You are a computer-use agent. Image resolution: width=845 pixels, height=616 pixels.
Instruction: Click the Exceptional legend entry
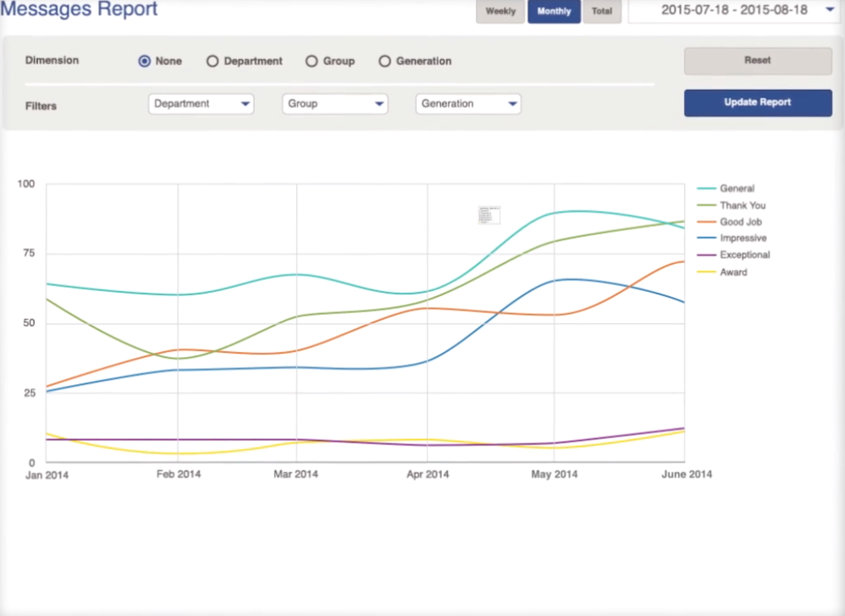point(744,255)
